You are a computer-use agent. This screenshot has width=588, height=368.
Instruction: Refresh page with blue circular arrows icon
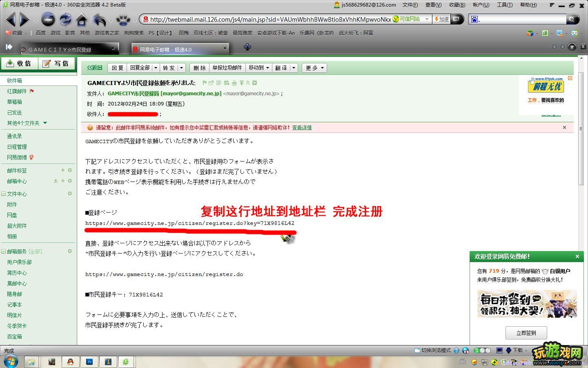[65, 19]
